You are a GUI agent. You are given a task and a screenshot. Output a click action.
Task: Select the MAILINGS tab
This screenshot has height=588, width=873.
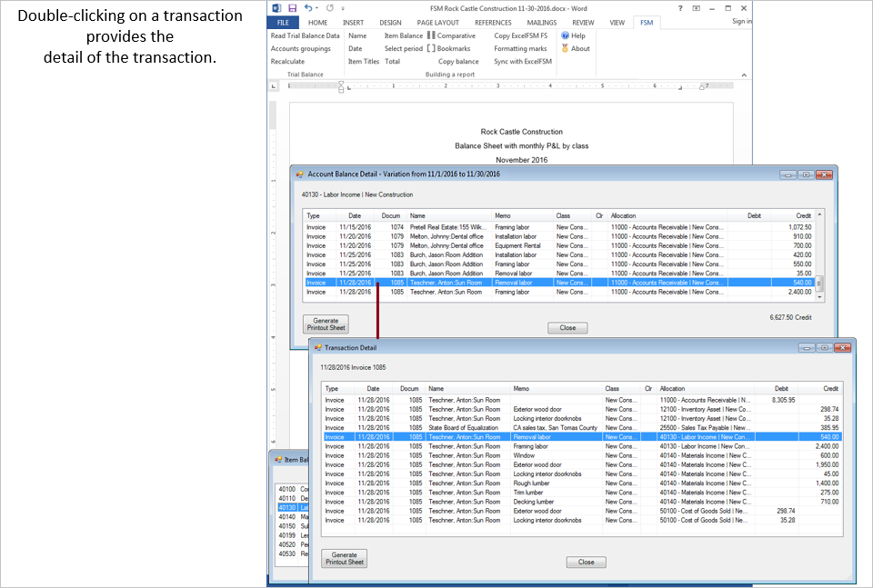542,22
